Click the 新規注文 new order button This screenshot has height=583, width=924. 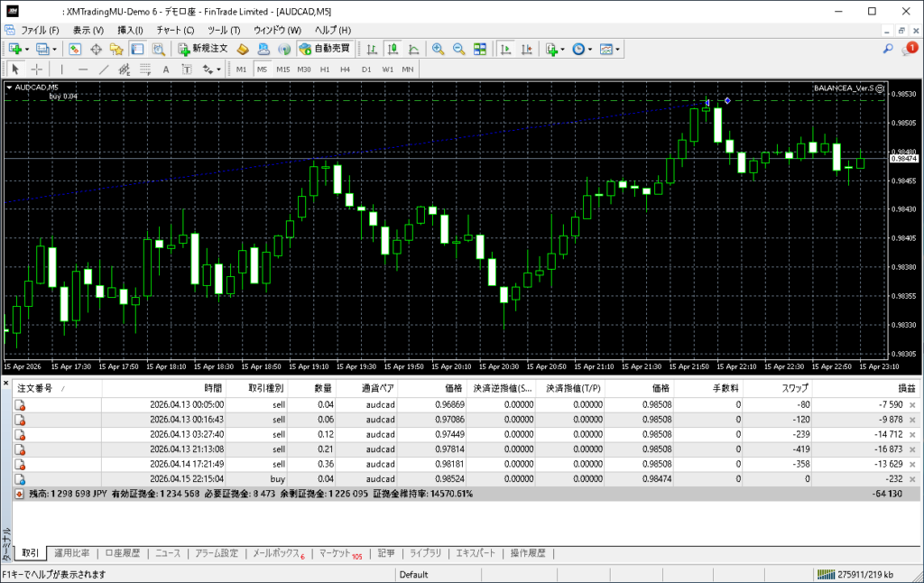click(x=204, y=49)
